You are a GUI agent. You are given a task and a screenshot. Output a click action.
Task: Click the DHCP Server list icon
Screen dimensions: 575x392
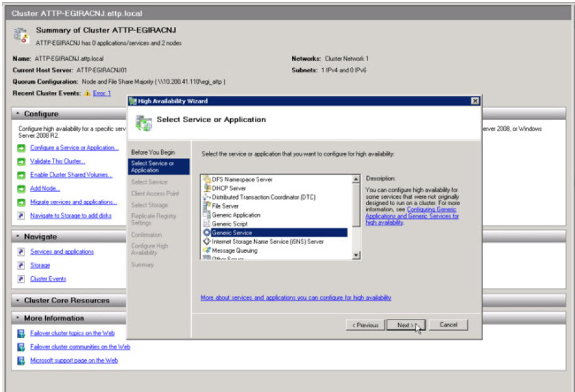click(x=207, y=188)
